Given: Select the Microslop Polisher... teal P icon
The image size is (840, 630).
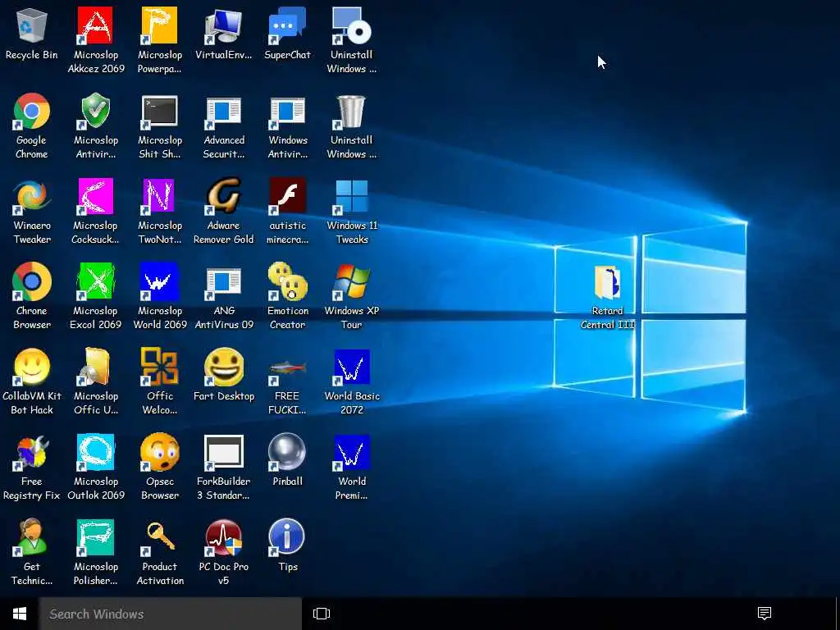Looking at the screenshot, I should [x=95, y=537].
